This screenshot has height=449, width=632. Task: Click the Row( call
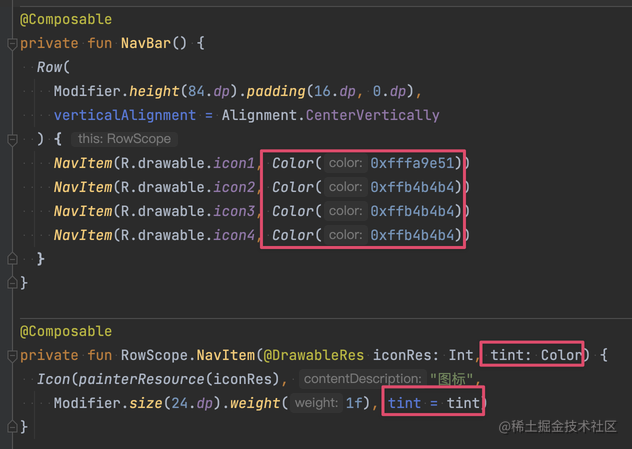click(x=53, y=67)
